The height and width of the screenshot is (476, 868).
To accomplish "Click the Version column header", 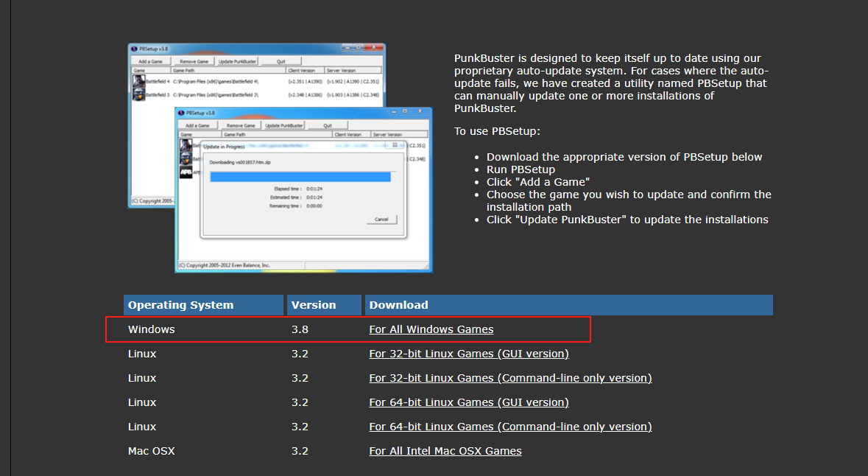I will 324,305.
